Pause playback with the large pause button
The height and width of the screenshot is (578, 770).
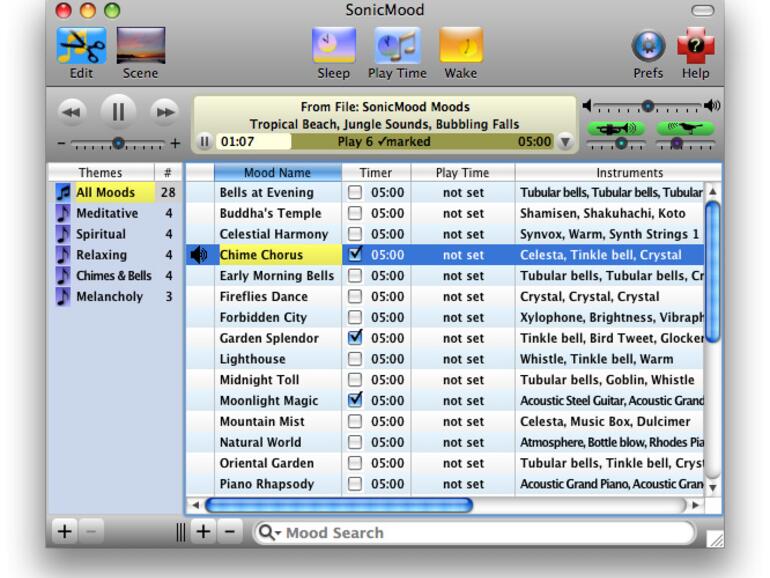point(117,112)
